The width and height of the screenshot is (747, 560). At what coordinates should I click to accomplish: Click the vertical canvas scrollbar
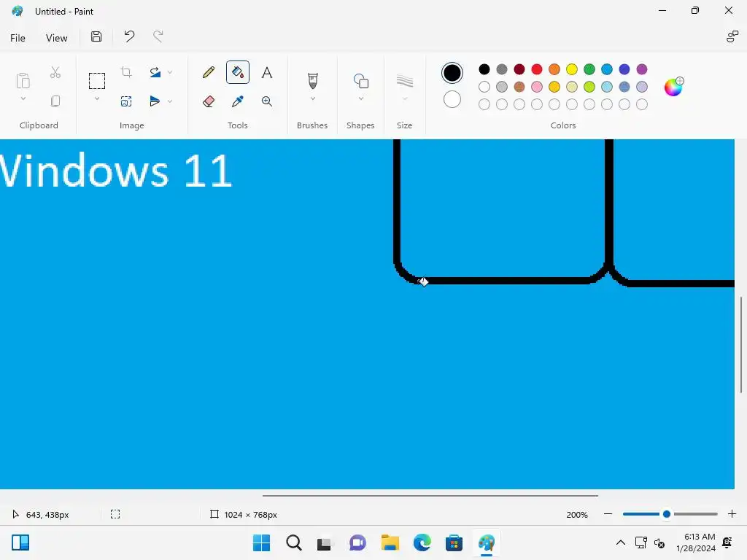(741, 345)
